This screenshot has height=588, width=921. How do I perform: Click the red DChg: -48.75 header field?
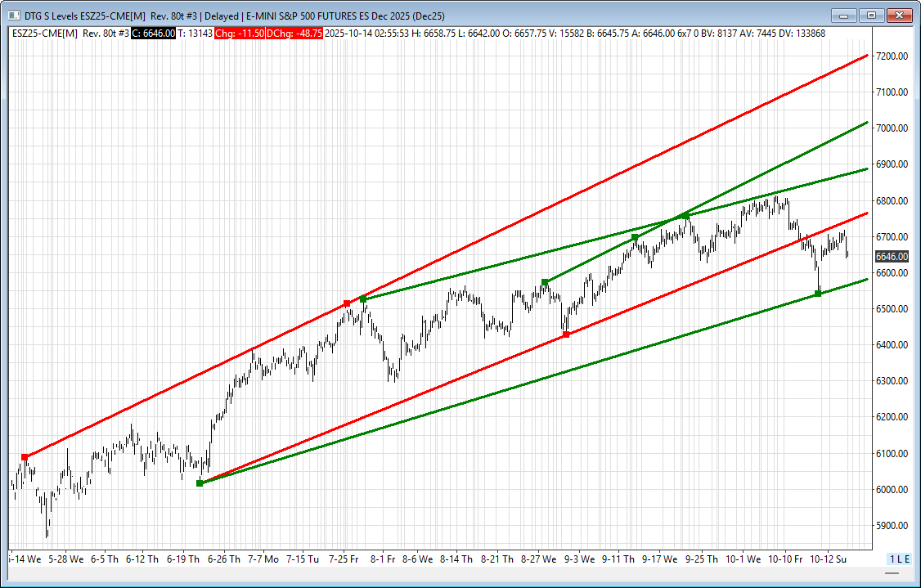[294, 33]
